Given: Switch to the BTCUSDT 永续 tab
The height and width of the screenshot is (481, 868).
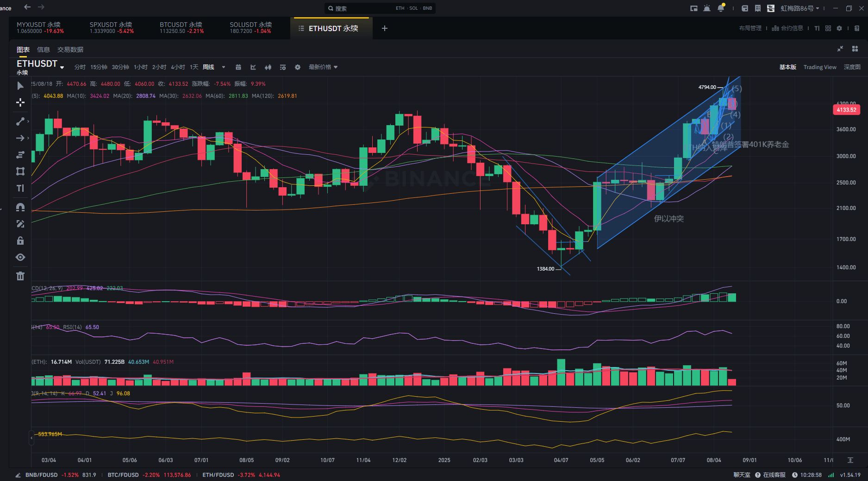Looking at the screenshot, I should pos(181,28).
